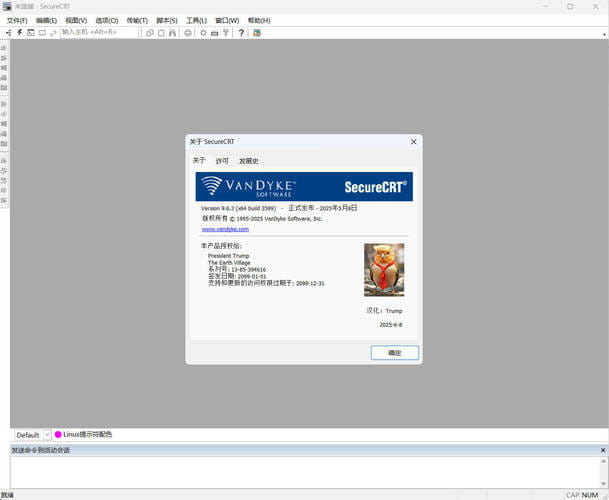Open the 文件(F) menu
The height and width of the screenshot is (500, 609).
coord(17,20)
